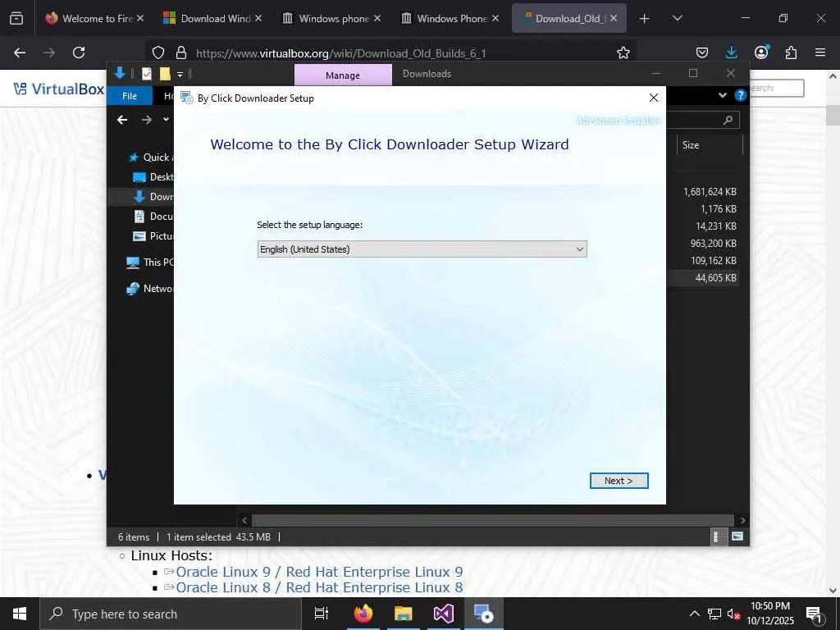
Task: Go back in Firefox
Action: tap(20, 52)
